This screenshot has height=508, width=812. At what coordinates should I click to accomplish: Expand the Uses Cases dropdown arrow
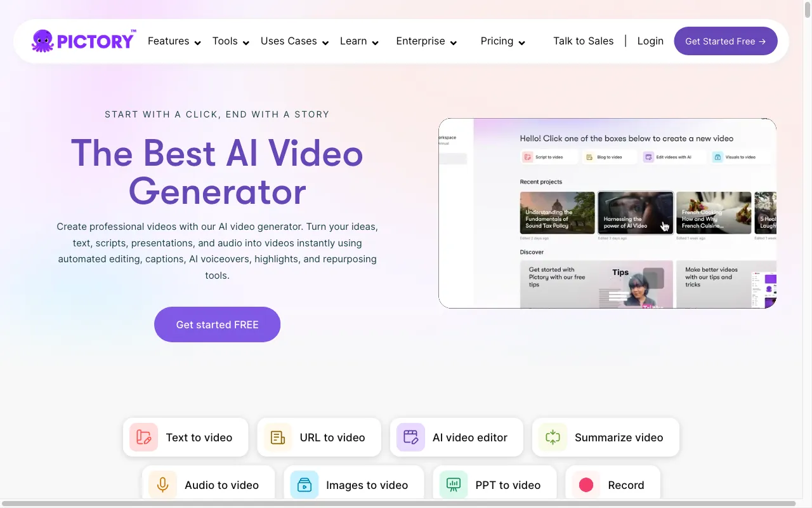(325, 43)
